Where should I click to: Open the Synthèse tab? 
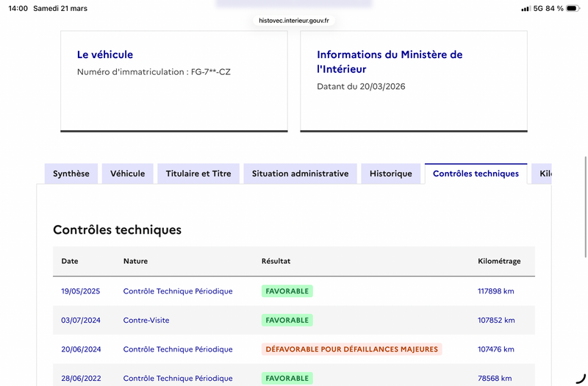click(71, 174)
